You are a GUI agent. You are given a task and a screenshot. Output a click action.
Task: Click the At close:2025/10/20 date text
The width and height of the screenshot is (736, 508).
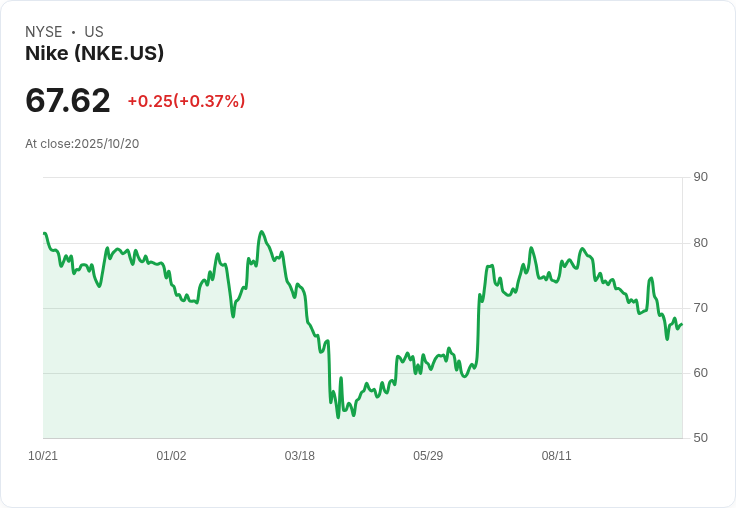coord(82,144)
